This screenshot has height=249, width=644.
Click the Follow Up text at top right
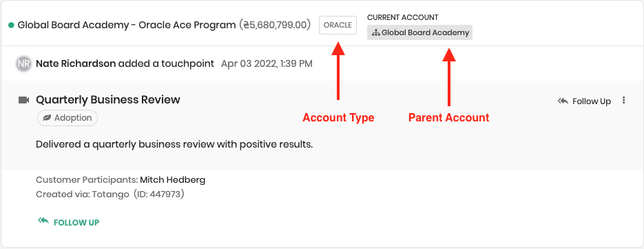point(592,101)
